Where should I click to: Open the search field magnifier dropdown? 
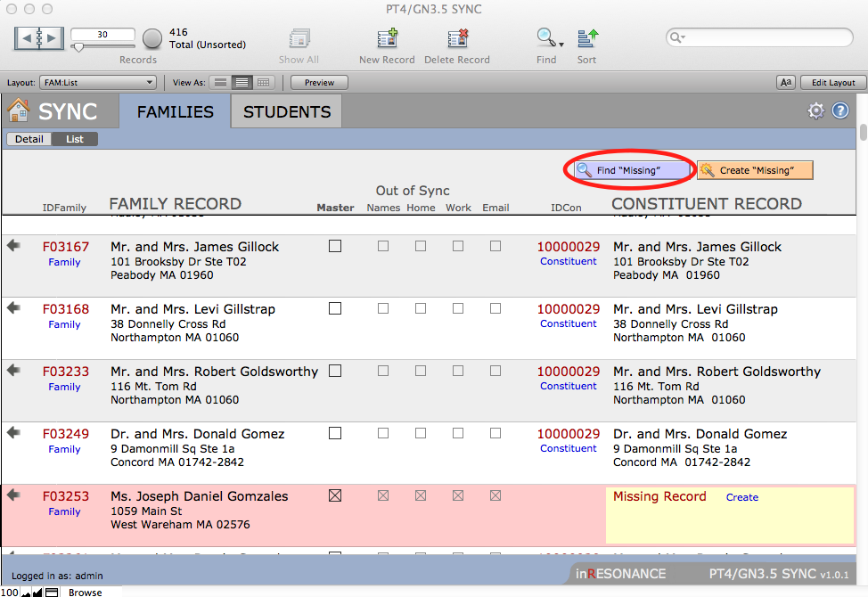click(678, 37)
